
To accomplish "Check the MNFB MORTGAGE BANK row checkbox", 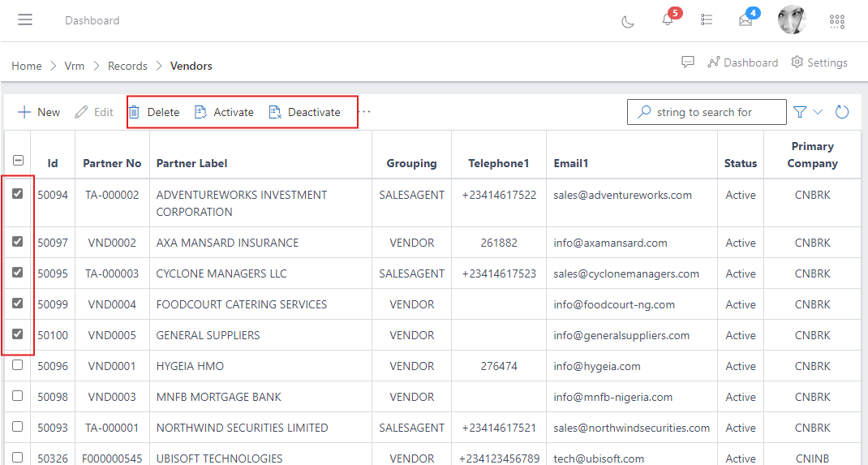I will pos(18,396).
